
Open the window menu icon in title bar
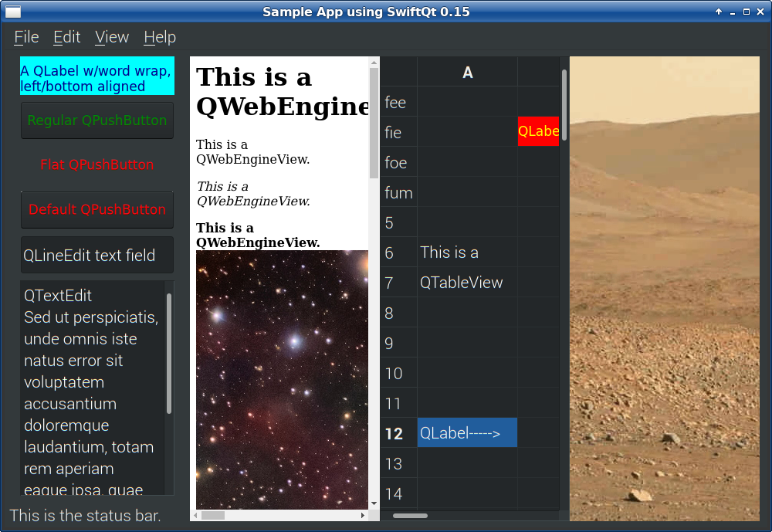(13, 12)
